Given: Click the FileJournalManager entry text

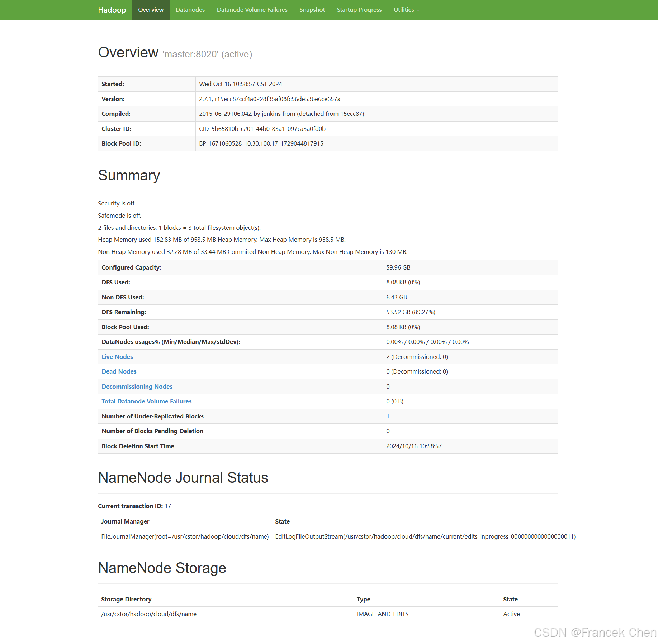Looking at the screenshot, I should 185,536.
